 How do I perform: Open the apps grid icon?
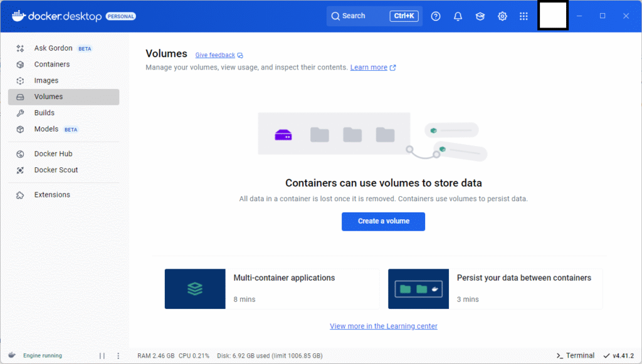524,16
